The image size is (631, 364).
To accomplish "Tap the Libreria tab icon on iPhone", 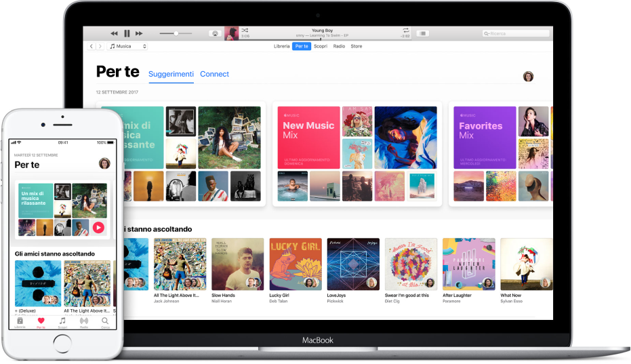I will tap(20, 321).
